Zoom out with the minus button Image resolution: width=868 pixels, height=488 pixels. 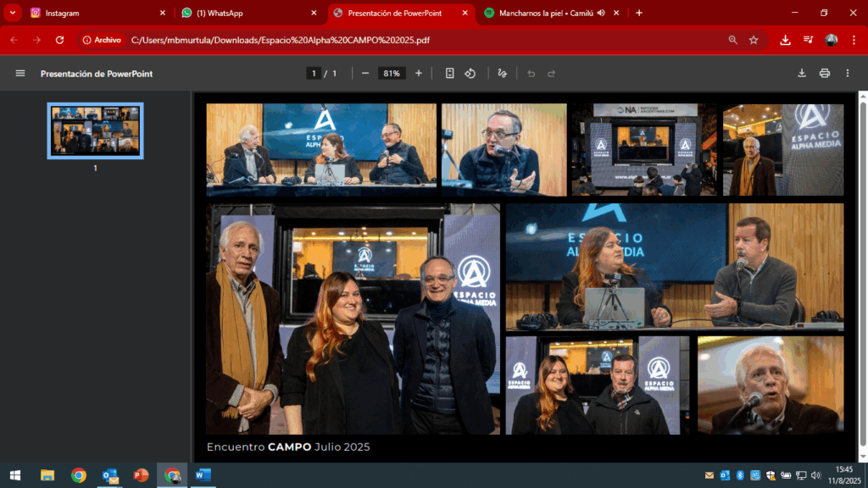click(x=365, y=74)
